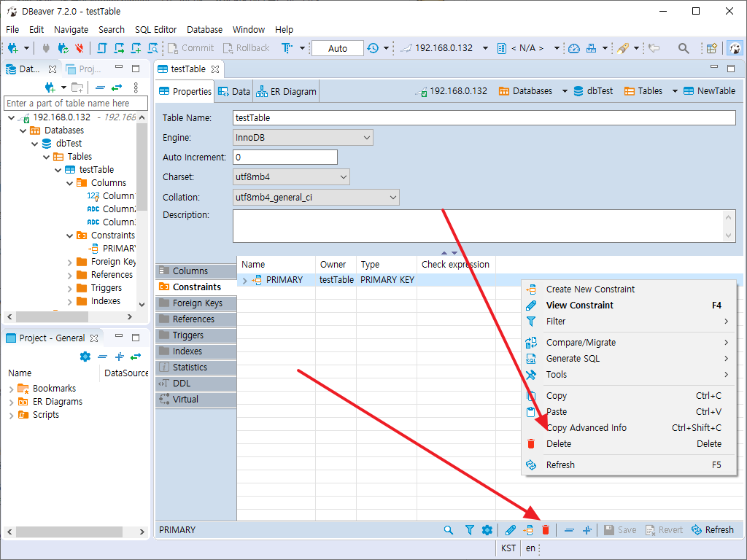Choose Copy Advanced Info in context menu
The width and height of the screenshot is (747, 560).
coord(628,427)
